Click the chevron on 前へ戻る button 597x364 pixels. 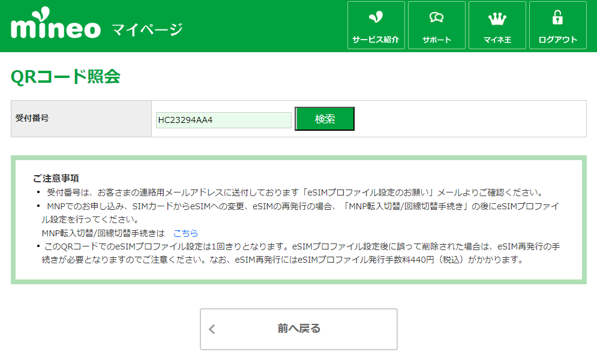click(x=211, y=329)
